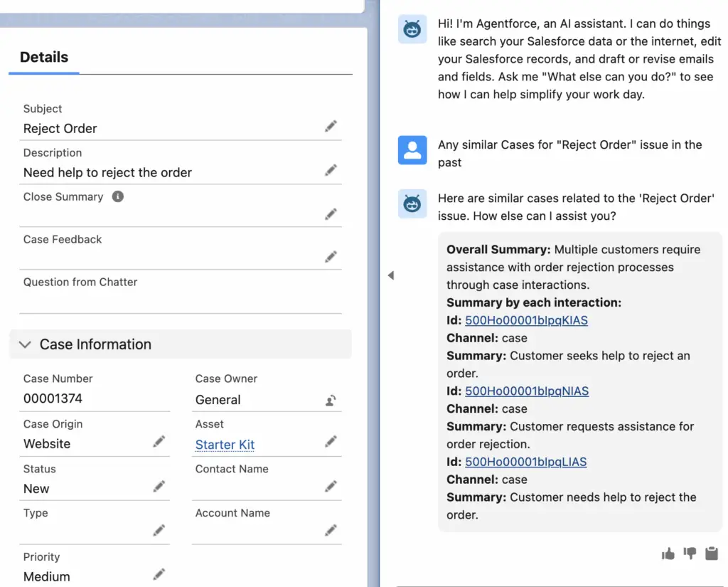The width and height of the screenshot is (728, 587).
Task: Change Case Owner icon next to General
Action: click(x=331, y=400)
